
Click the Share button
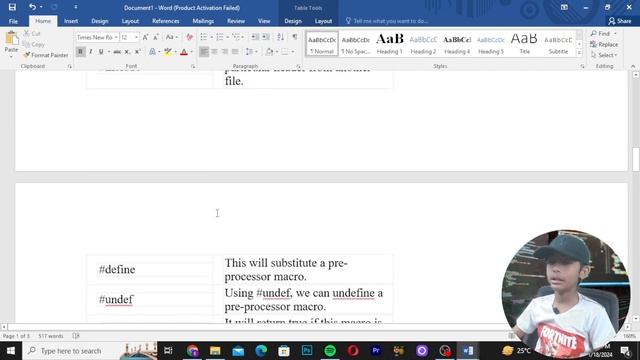pyautogui.click(x=619, y=21)
